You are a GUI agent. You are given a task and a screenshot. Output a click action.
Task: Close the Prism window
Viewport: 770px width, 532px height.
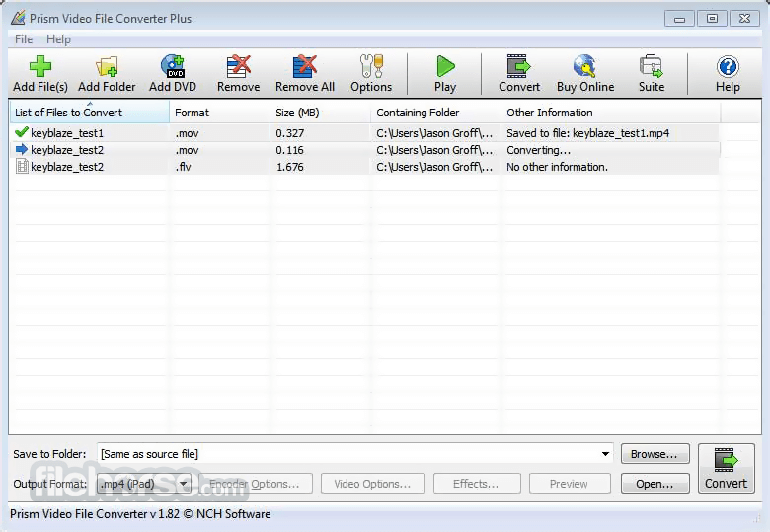pyautogui.click(x=744, y=19)
